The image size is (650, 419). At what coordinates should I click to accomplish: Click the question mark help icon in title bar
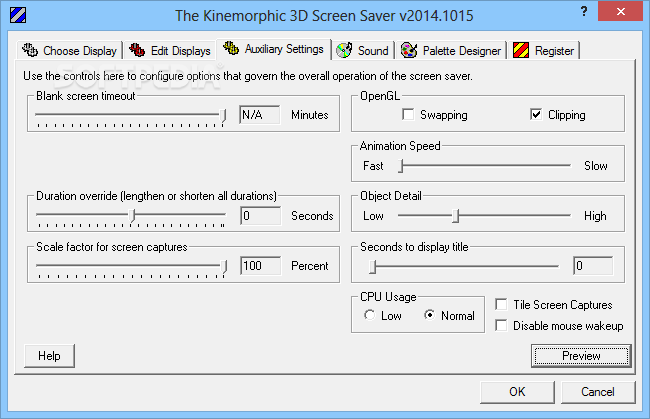tap(584, 11)
